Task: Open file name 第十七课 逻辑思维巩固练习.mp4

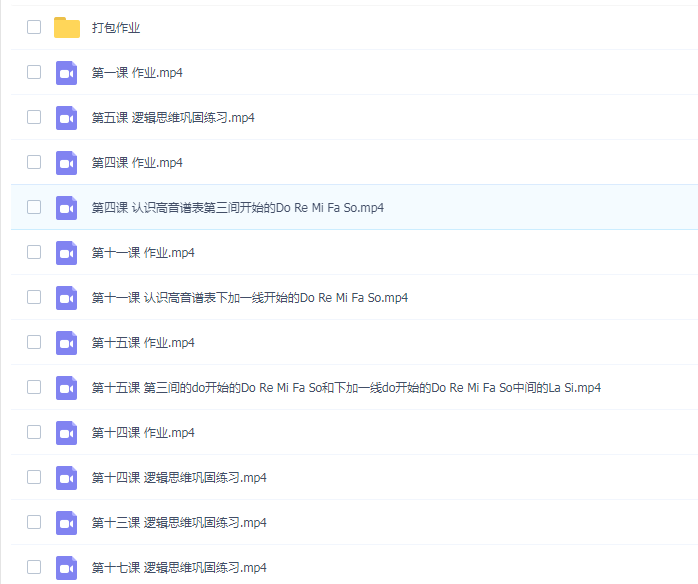Action: point(179,567)
